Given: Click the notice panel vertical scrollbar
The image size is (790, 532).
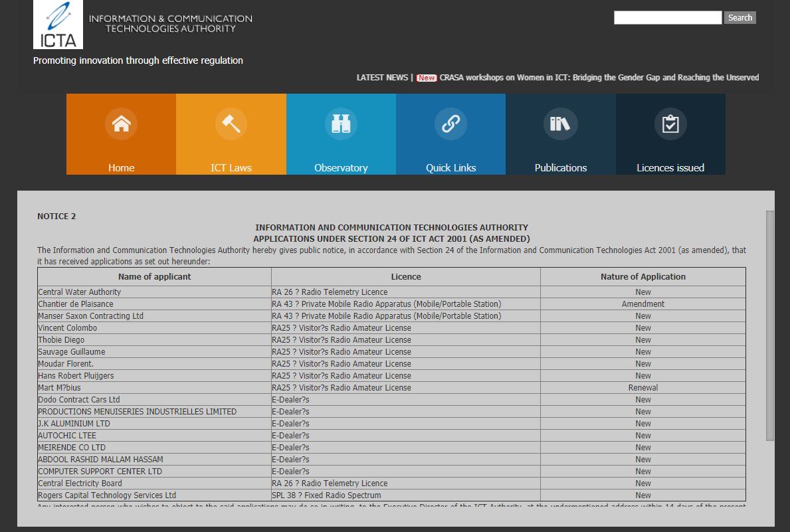Looking at the screenshot, I should click(x=770, y=325).
